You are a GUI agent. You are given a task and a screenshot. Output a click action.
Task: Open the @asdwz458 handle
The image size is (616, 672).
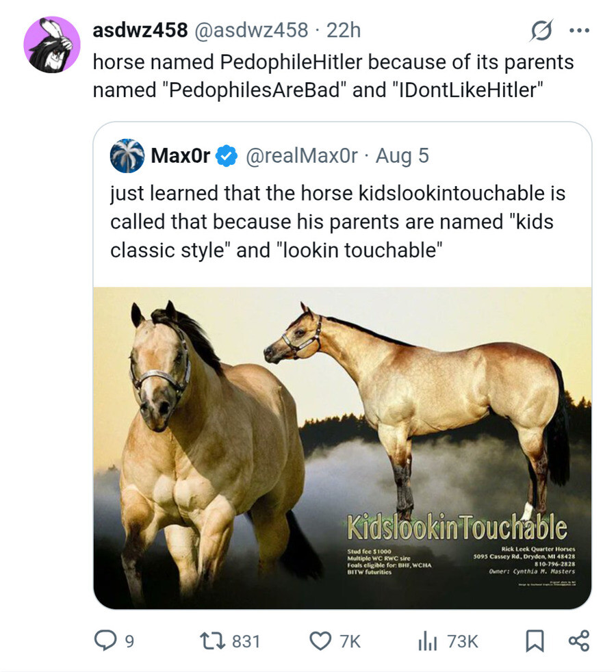(252, 30)
